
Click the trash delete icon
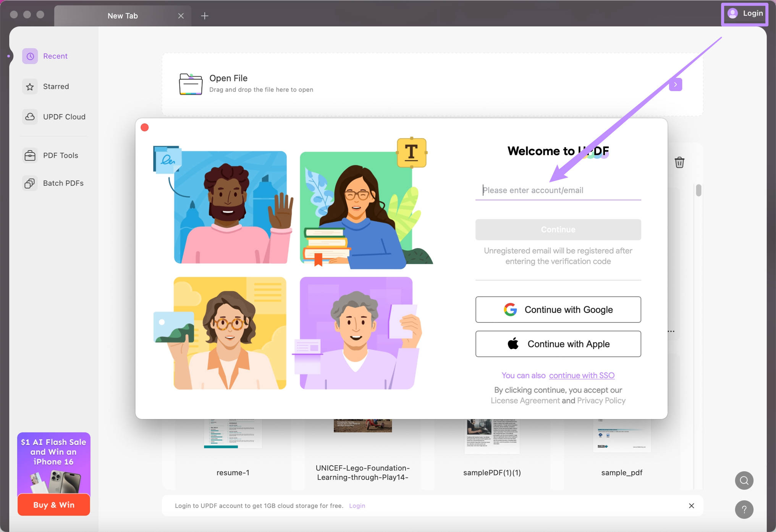(679, 162)
